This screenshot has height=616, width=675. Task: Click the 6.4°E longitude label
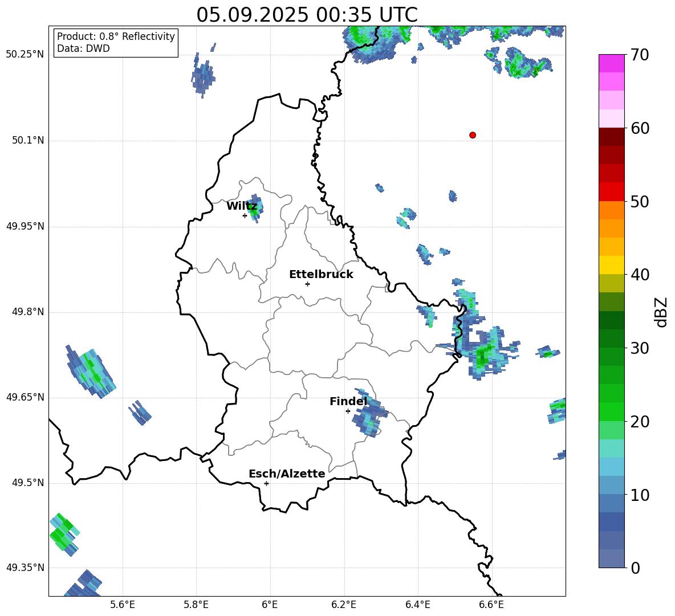(417, 605)
